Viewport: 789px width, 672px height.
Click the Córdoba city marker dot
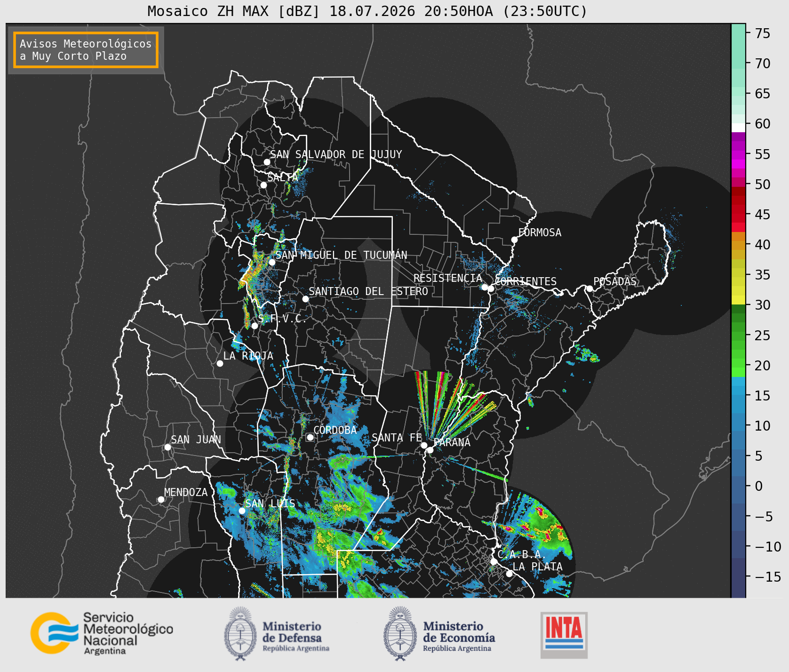click(310, 437)
